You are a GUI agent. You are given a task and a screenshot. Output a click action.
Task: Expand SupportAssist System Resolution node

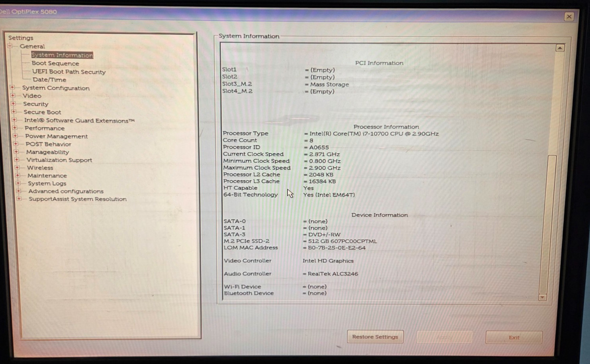19,199
